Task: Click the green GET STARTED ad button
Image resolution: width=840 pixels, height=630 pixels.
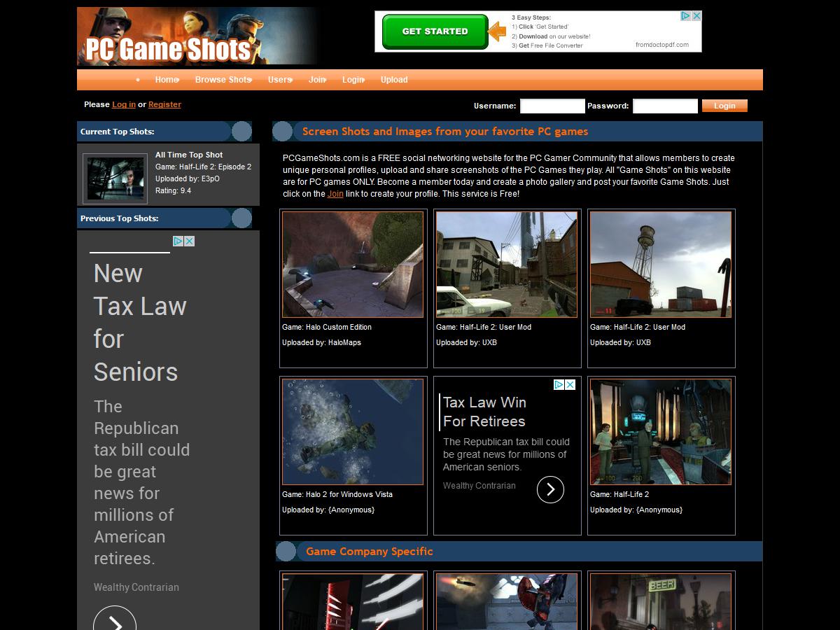Action: click(x=435, y=31)
